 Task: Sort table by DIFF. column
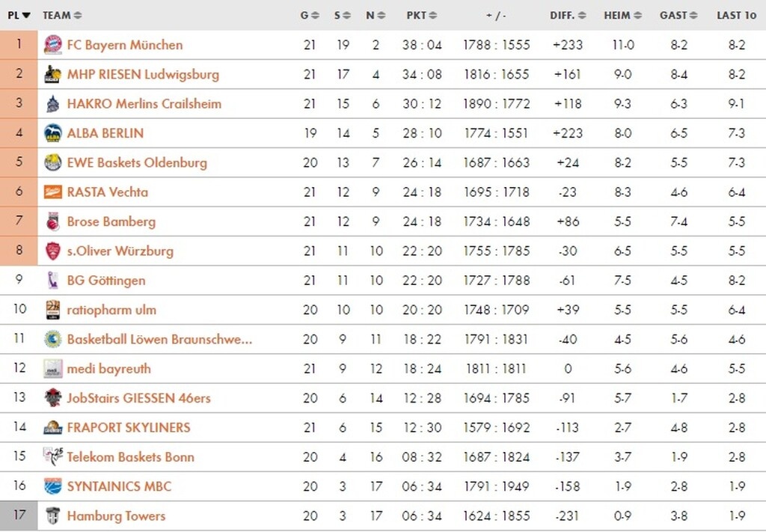pyautogui.click(x=568, y=15)
